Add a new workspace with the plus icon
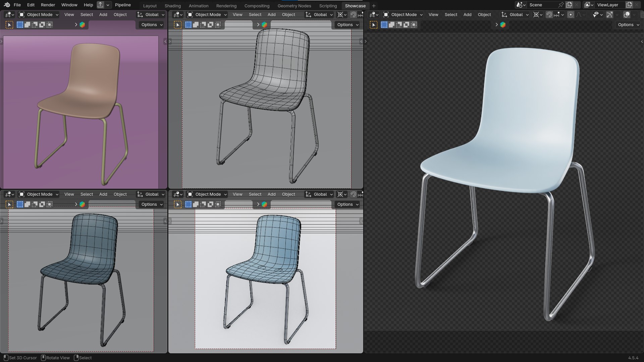 click(374, 6)
